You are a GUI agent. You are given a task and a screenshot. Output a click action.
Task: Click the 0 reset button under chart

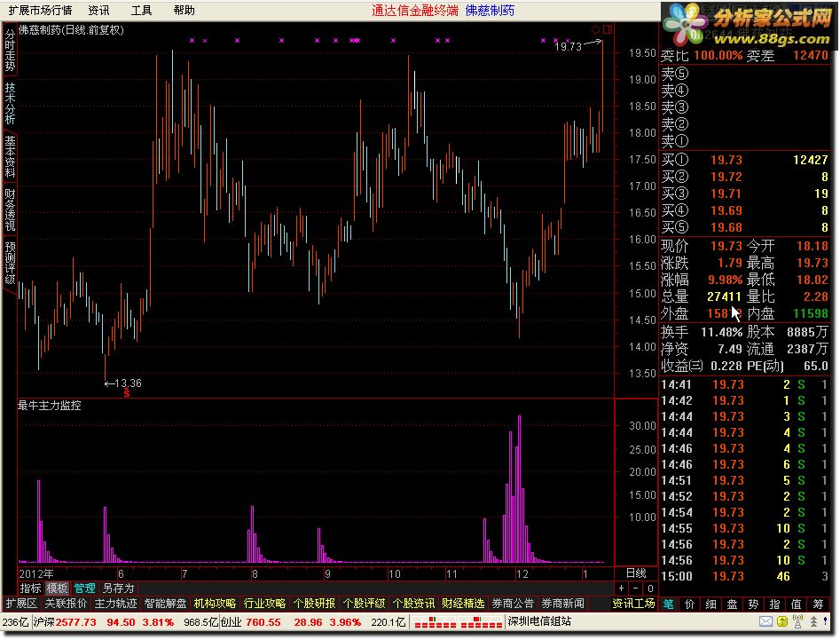pyautogui.click(x=650, y=588)
